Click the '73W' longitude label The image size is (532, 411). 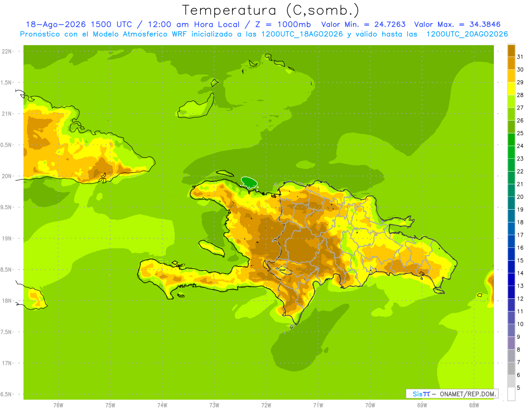tap(214, 405)
